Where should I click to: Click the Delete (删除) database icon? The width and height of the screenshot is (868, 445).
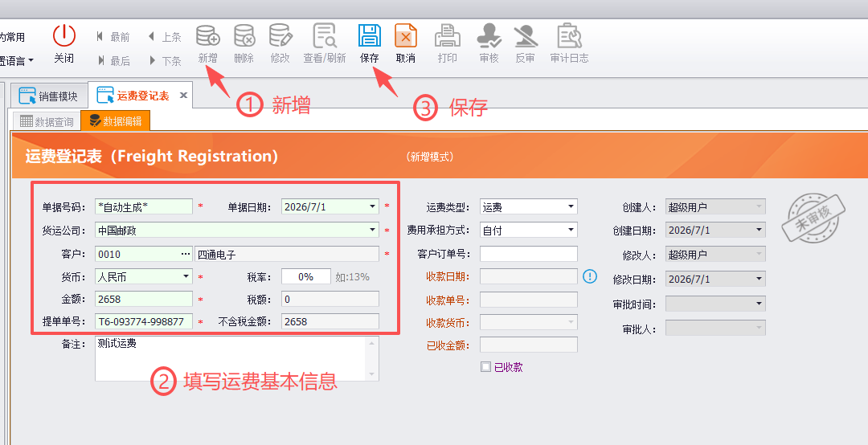[x=244, y=35]
